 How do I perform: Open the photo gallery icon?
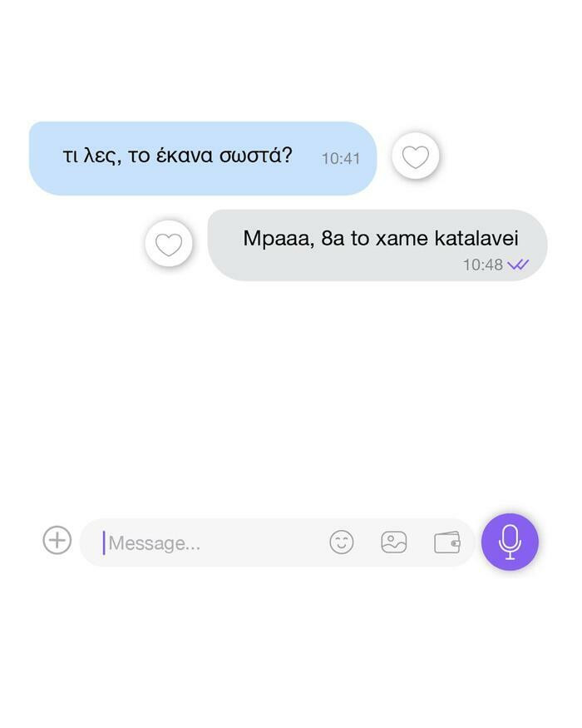click(394, 542)
